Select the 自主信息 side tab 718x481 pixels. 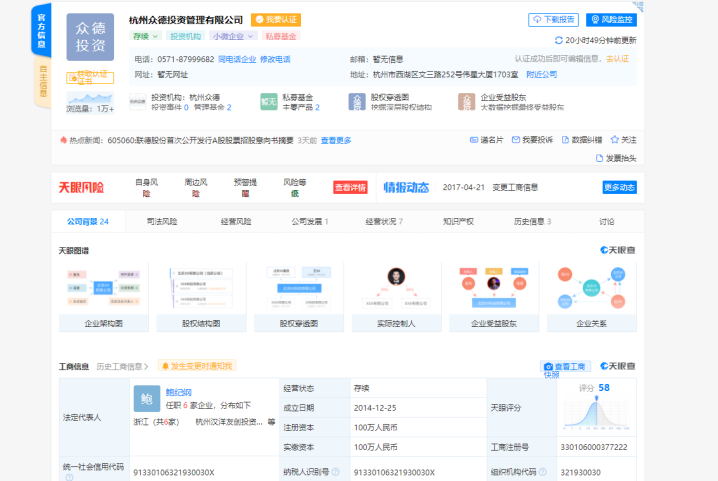tap(43, 82)
